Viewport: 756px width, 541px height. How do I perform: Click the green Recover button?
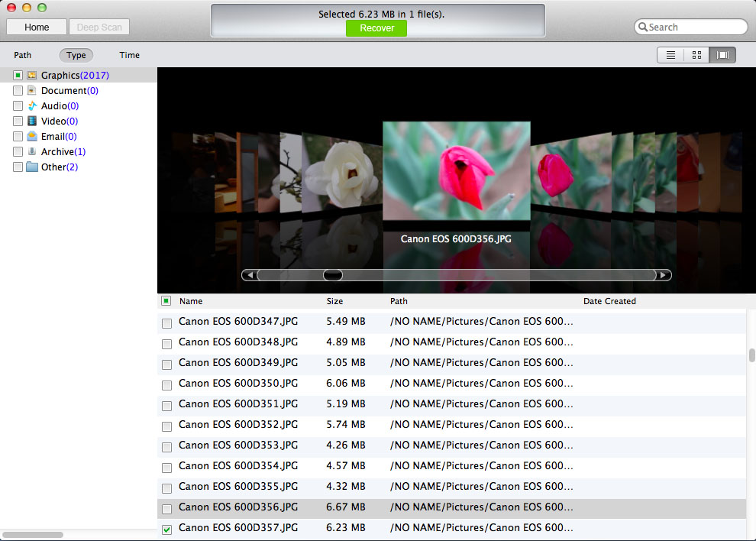[376, 28]
